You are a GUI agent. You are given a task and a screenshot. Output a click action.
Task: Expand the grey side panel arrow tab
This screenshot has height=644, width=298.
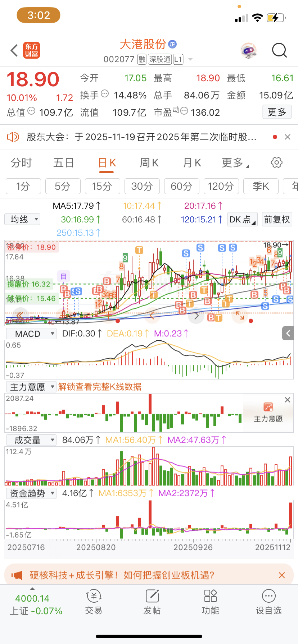pyautogui.click(x=288, y=333)
